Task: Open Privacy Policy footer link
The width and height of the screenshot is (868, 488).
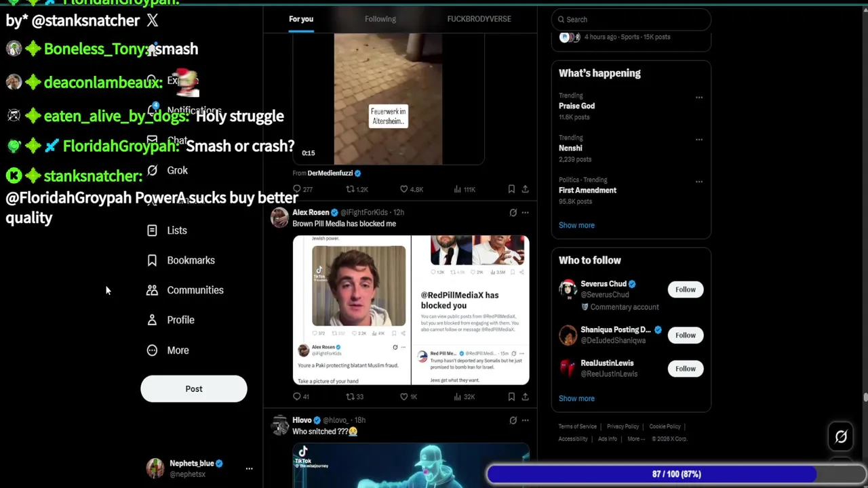Action: [x=623, y=426]
